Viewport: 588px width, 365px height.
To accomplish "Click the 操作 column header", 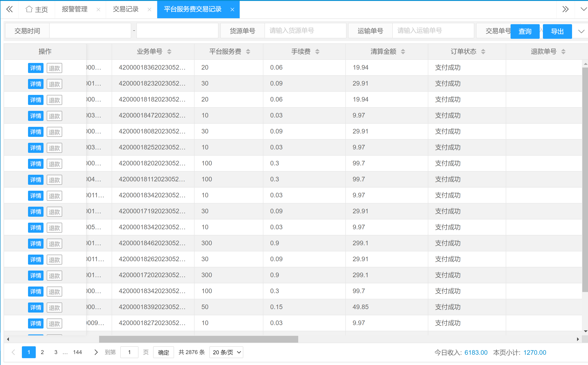I will coord(45,51).
